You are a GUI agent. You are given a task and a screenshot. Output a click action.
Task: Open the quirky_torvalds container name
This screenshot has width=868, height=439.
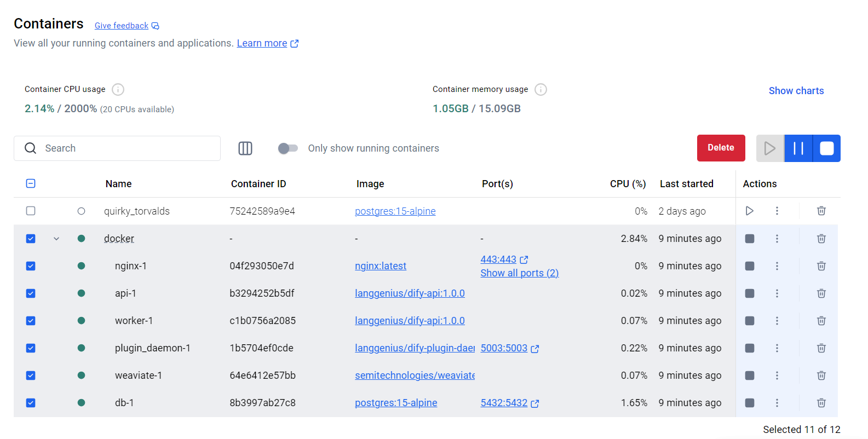tap(137, 211)
